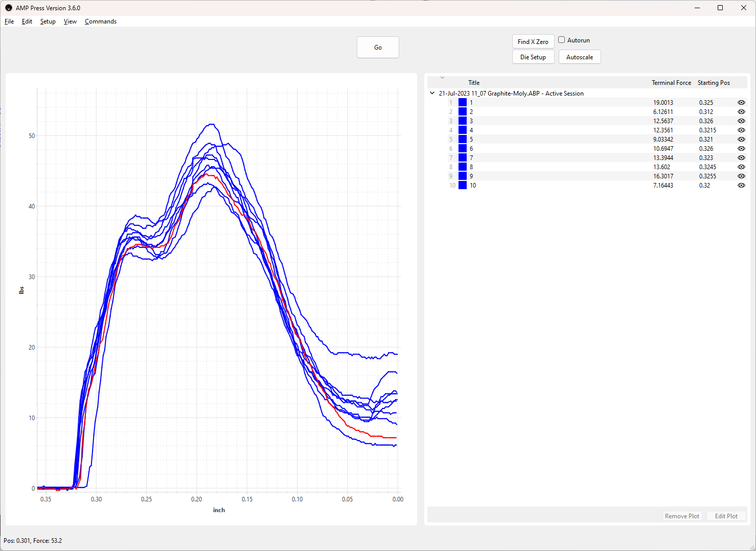The width and height of the screenshot is (756, 551).
Task: Click the color swatch of plot 3
Action: (463, 121)
